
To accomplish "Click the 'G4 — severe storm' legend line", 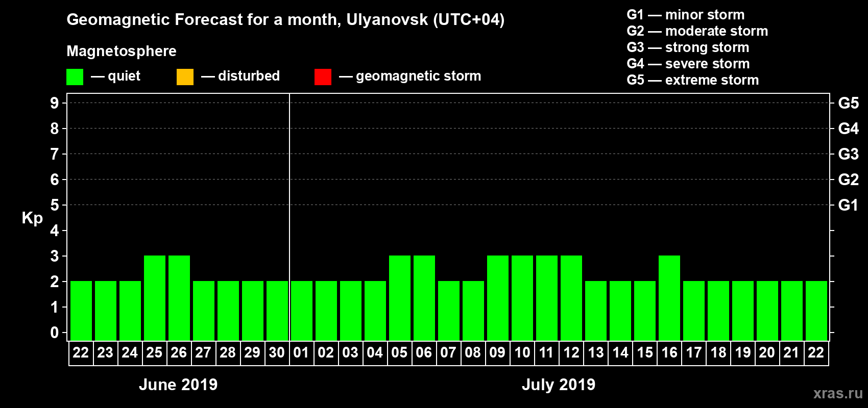I will point(688,64).
